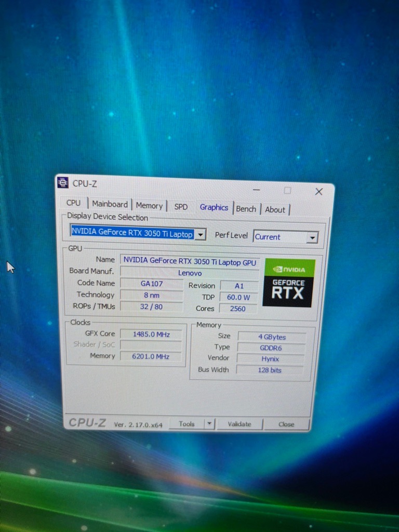Image resolution: width=399 pixels, height=532 pixels.
Task: Click the NVIDIA GeForce RTX logo
Action: coord(288,283)
